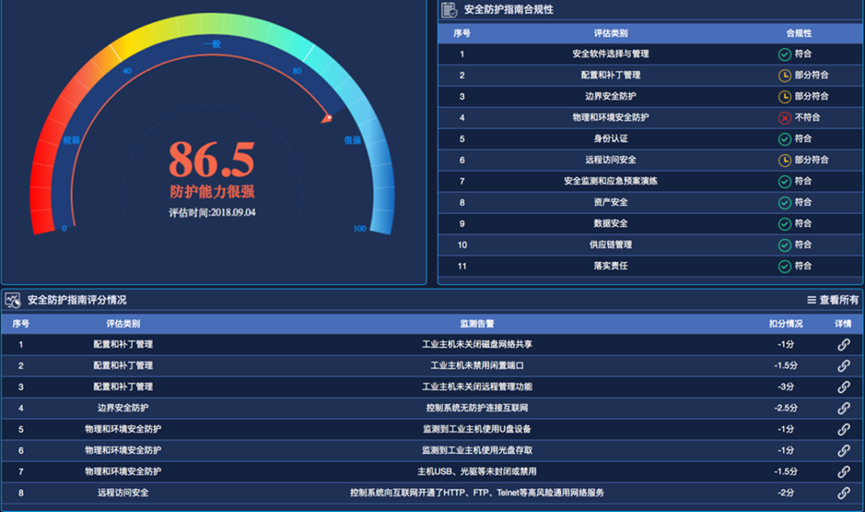This screenshot has width=865, height=512.
Task: Click green check icon for 安全监测和应急预案演练
Action: 784,182
